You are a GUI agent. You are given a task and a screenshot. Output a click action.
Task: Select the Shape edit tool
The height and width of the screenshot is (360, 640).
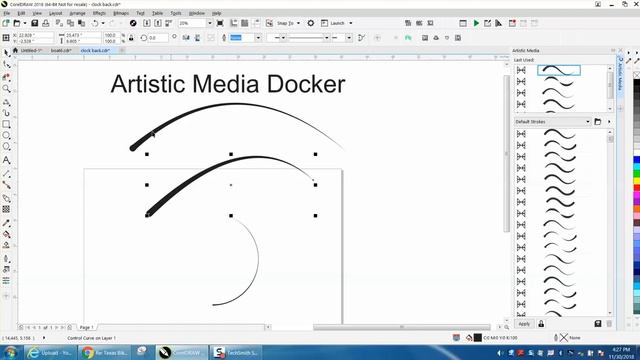coord(7,65)
